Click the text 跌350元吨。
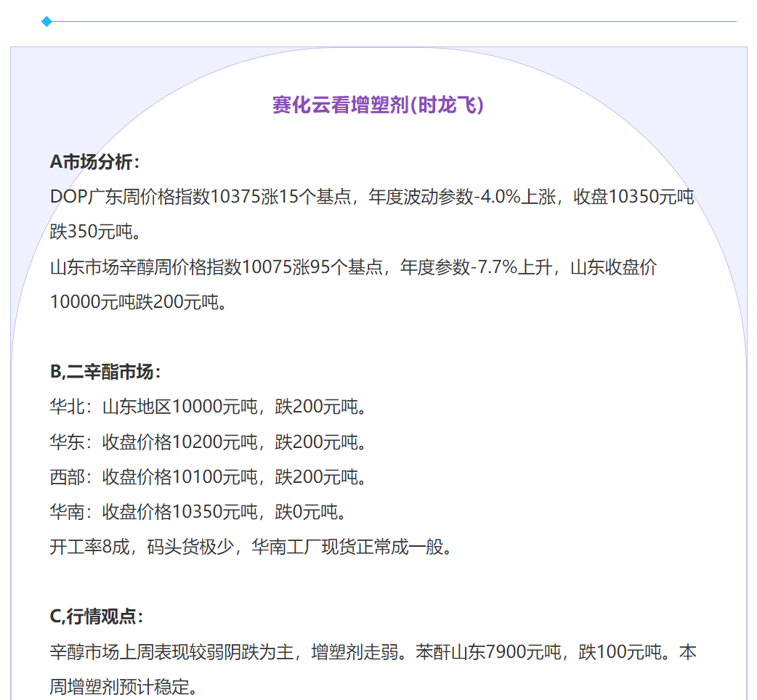 click(96, 232)
